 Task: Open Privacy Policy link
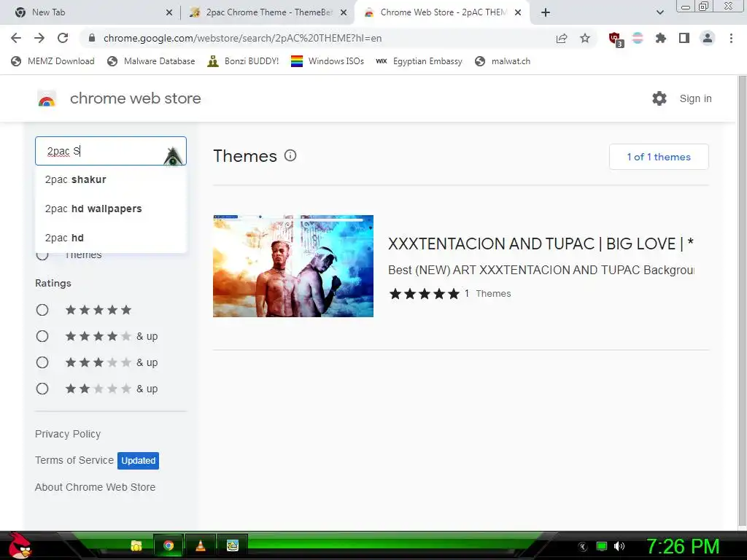68,434
